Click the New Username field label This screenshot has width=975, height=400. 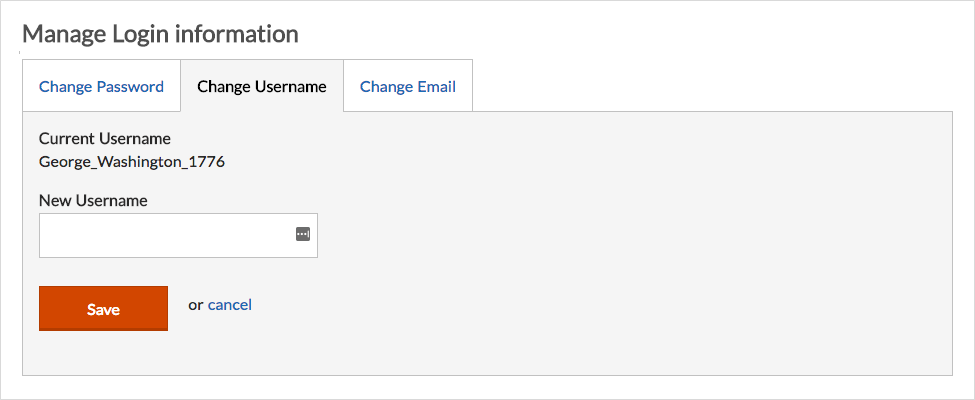click(93, 200)
